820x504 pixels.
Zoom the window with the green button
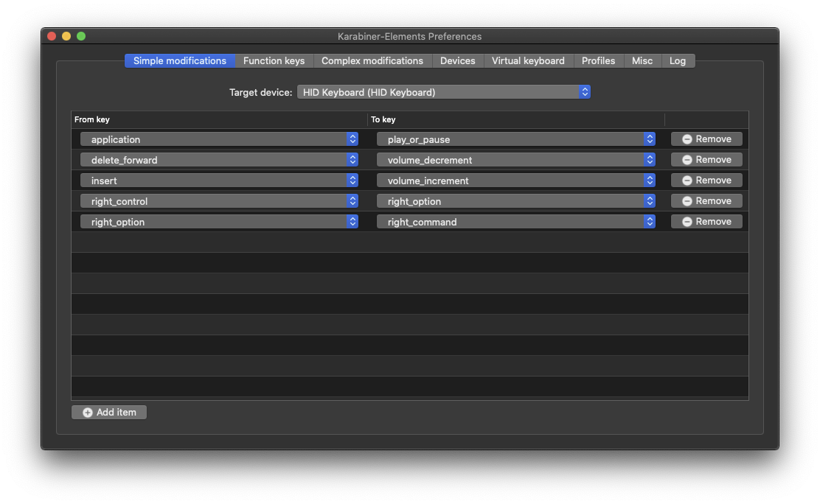click(81, 36)
